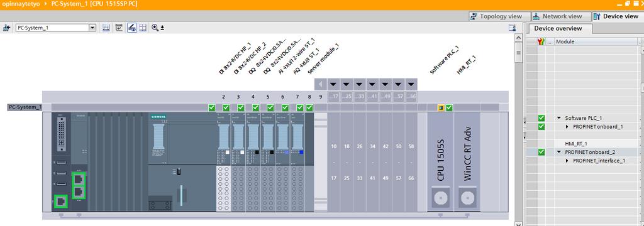Expand slot group arrow above ...17

pos(333,85)
